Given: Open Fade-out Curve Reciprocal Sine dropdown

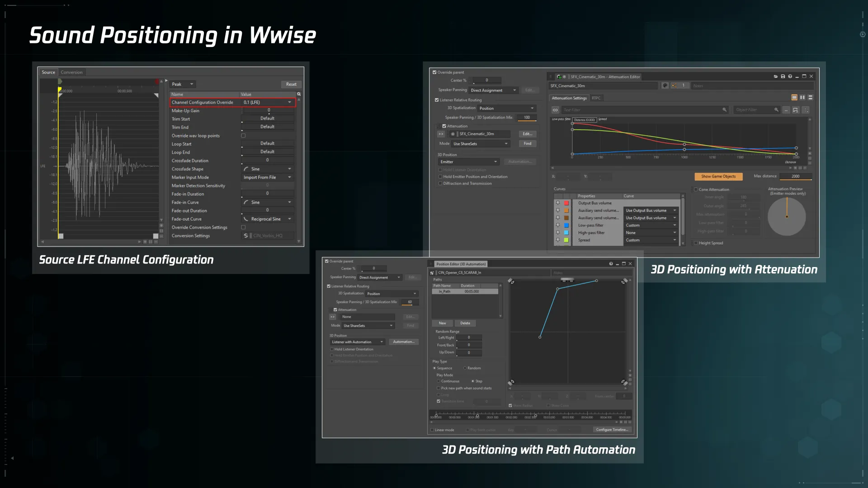Looking at the screenshot, I should point(268,219).
